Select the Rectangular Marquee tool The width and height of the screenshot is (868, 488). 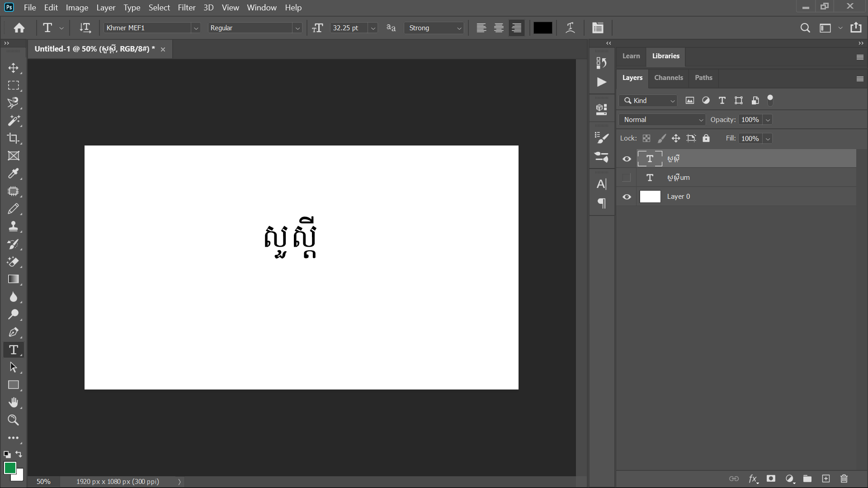14,86
